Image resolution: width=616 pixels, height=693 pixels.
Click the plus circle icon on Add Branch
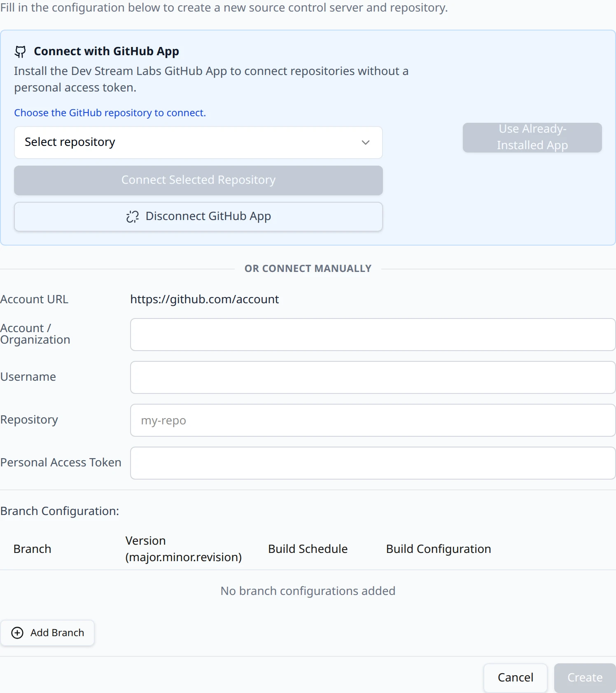point(17,633)
